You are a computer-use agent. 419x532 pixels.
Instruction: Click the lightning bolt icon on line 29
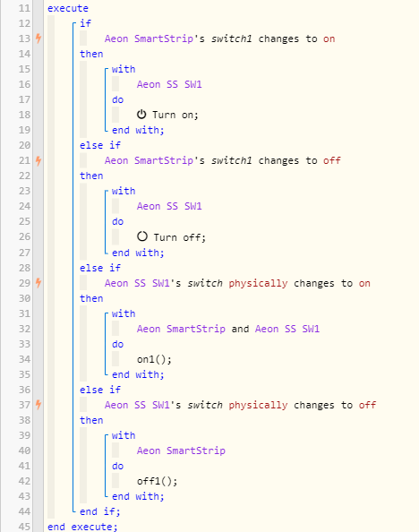click(x=38, y=283)
